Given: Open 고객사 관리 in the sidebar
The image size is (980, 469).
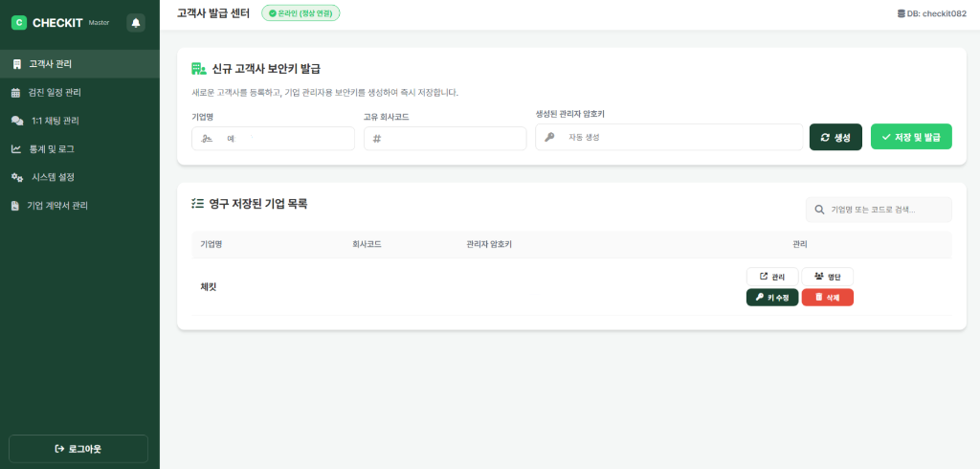Looking at the screenshot, I should [50, 64].
